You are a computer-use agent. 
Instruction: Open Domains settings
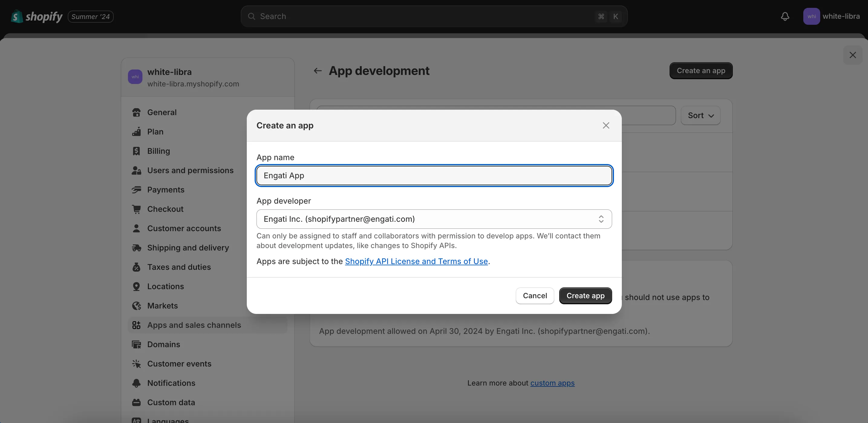[x=207, y=344]
